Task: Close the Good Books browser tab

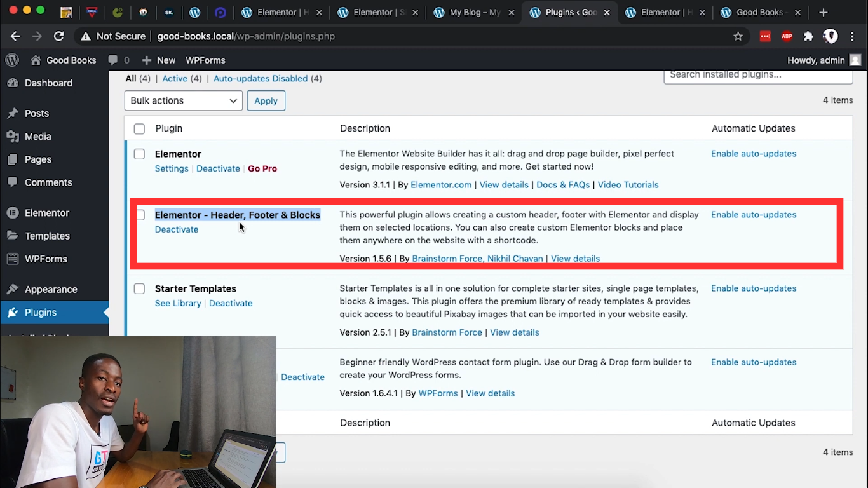Action: [796, 12]
